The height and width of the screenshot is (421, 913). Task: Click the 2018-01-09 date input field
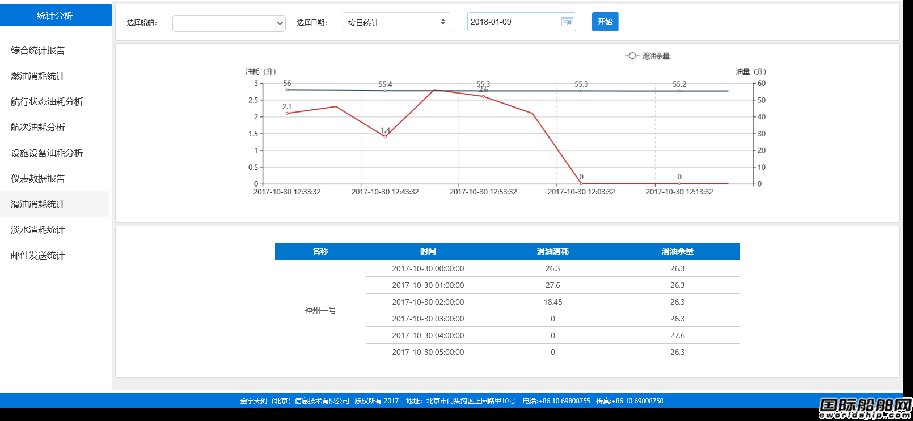point(510,21)
